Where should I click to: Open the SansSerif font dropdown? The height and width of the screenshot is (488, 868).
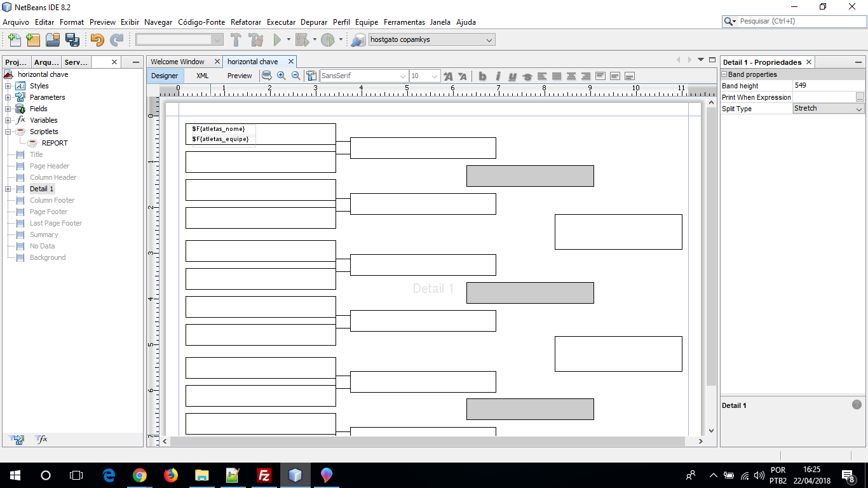pos(403,76)
